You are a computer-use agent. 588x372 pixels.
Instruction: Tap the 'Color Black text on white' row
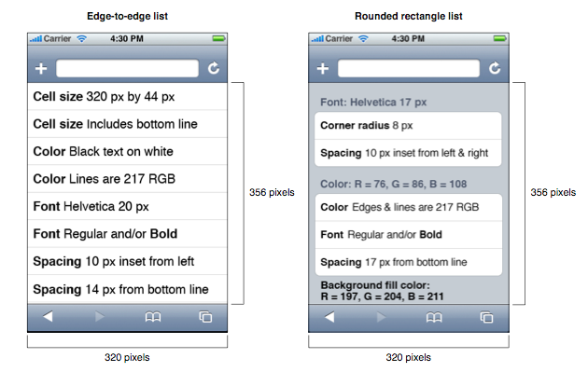click(x=128, y=151)
